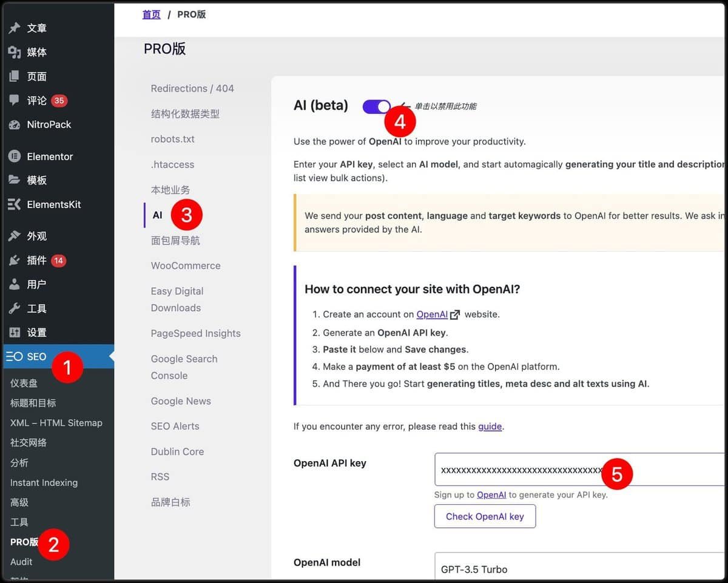Click the Check OpenAI key button
The height and width of the screenshot is (583, 728).
coord(485,516)
